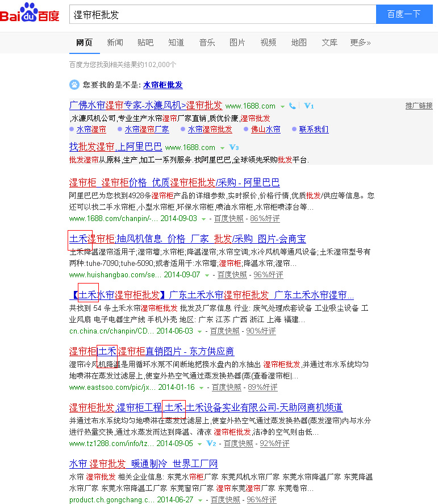This screenshot has height=504, width=438.
Task: Open the 水帘湿帘厂家 sublink
Action: (x=147, y=129)
